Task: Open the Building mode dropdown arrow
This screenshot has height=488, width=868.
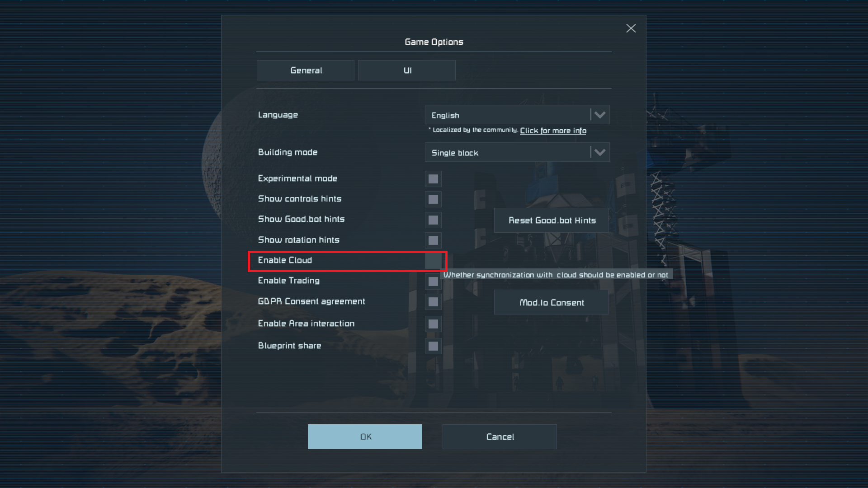Action: pyautogui.click(x=600, y=152)
